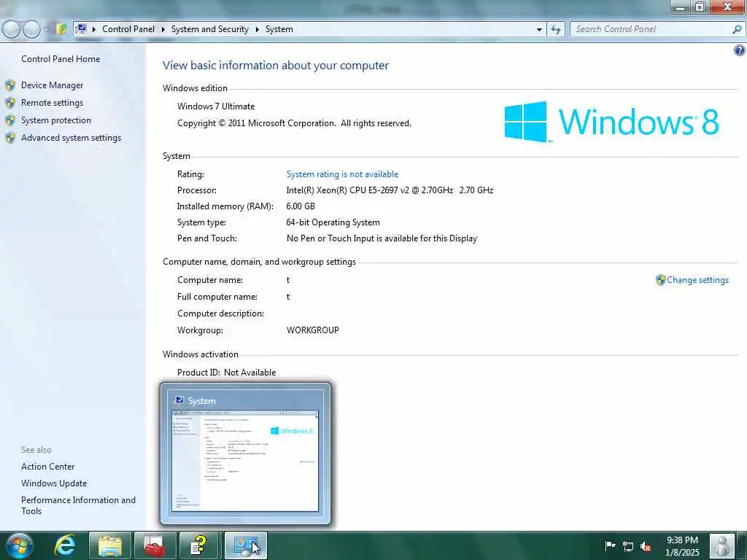Open Remote settings link
The width and height of the screenshot is (747, 560).
(x=52, y=103)
